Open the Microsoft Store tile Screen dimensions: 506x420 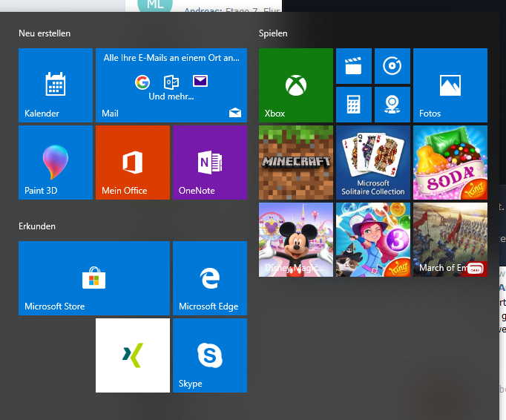[94, 278]
